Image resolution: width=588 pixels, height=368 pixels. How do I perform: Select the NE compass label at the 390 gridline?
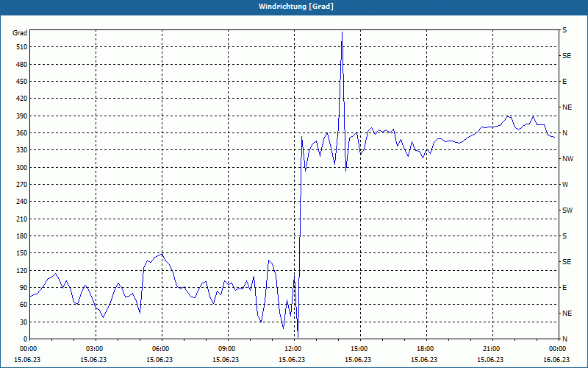(567, 107)
